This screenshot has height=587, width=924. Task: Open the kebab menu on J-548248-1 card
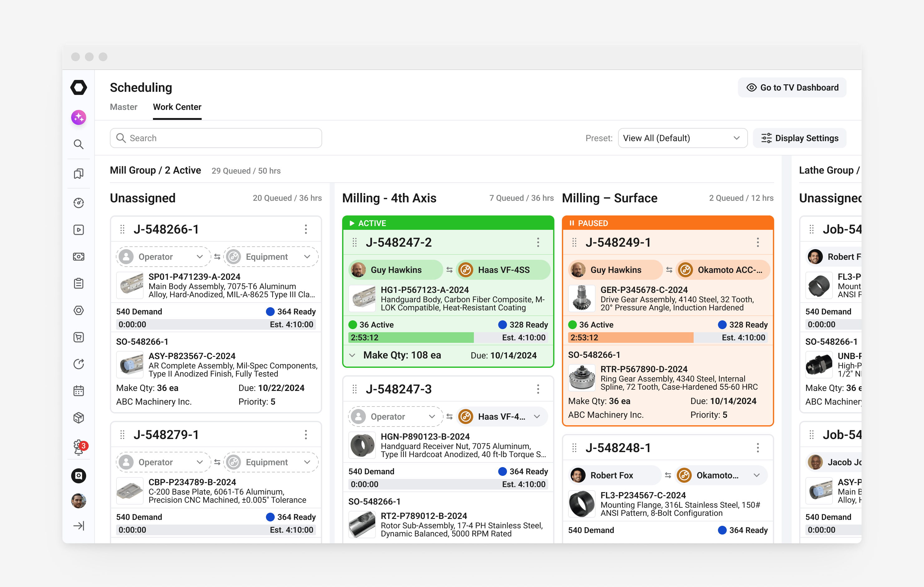coord(758,448)
